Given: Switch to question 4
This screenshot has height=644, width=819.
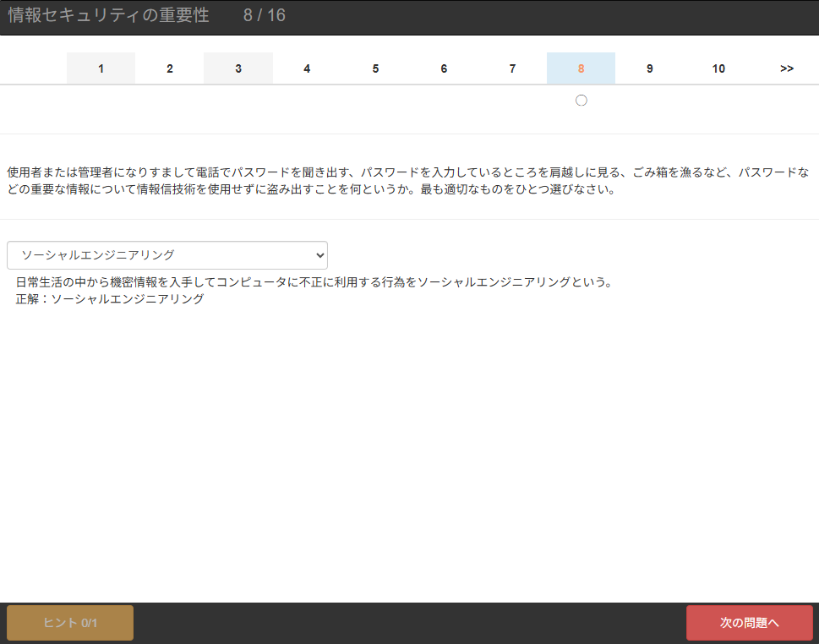Looking at the screenshot, I should tap(307, 68).
